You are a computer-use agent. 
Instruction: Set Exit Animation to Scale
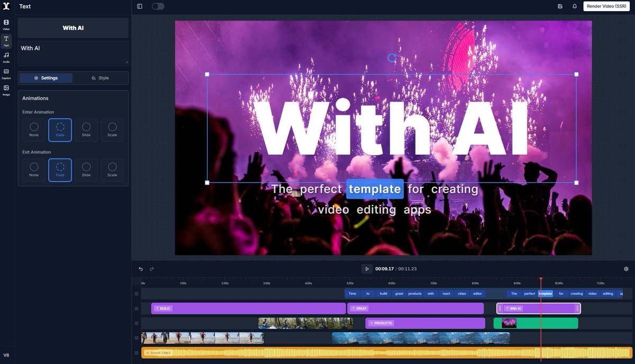[112, 170]
